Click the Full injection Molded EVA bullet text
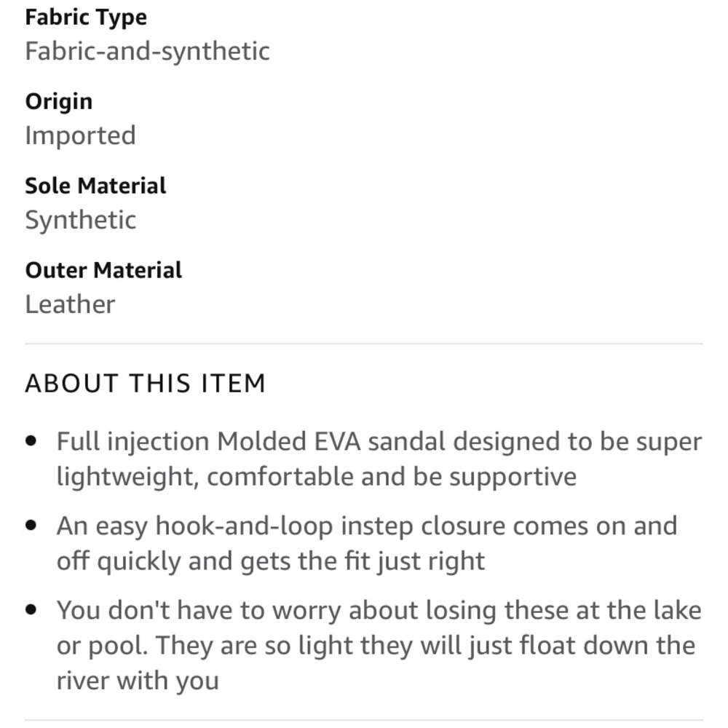Viewport: 728px width, 728px height. pyautogui.click(x=379, y=442)
